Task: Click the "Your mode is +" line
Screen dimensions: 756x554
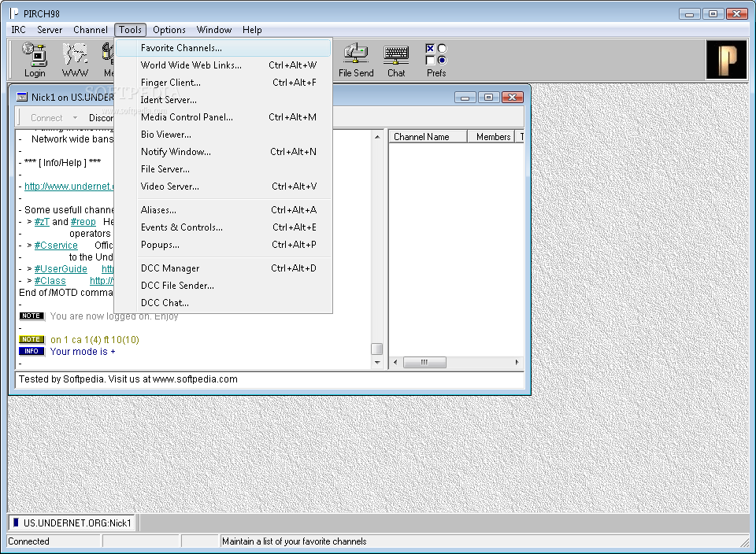Action: [x=83, y=352]
